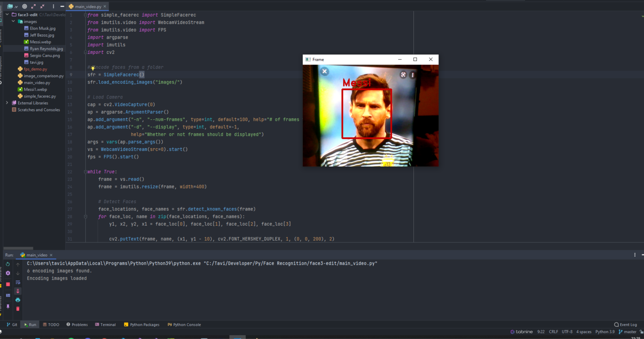644x339 pixels.
Task: Open master git branch popup
Action: tap(627, 332)
